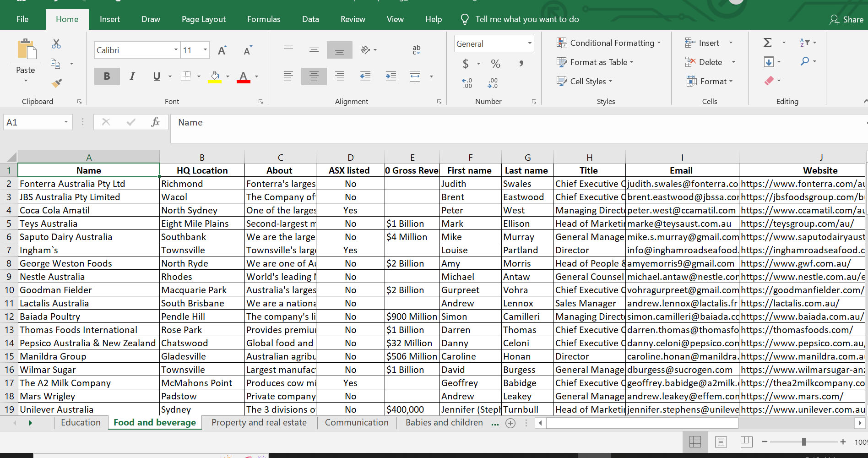Toggle Align Right for cell text
Viewport: 868px width, 458px height.
pyautogui.click(x=340, y=76)
